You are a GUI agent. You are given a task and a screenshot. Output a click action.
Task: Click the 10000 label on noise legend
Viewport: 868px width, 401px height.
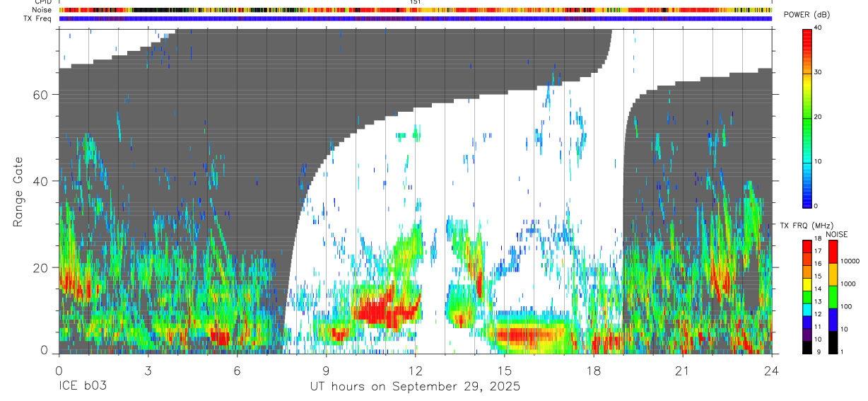[x=849, y=262]
